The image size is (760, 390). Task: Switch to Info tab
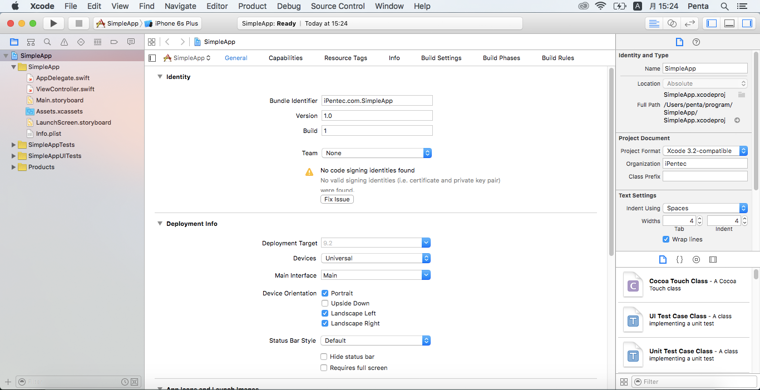coord(394,58)
